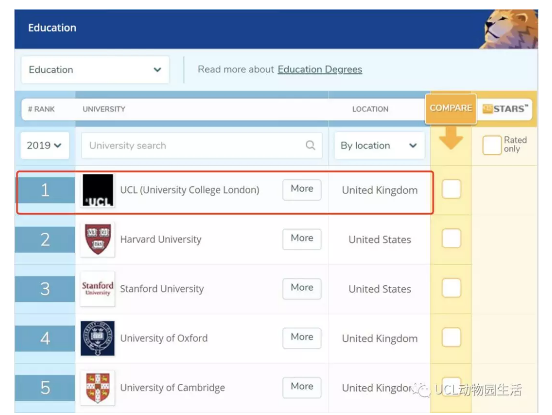Screen dimensions: 552x415
Task: Open the Education subject dropdown
Action: click(95, 70)
